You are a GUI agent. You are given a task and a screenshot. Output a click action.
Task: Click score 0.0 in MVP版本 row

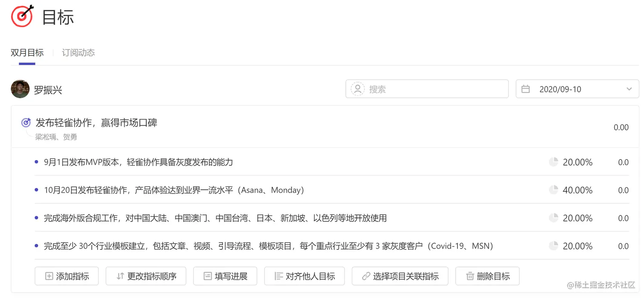pos(623,162)
